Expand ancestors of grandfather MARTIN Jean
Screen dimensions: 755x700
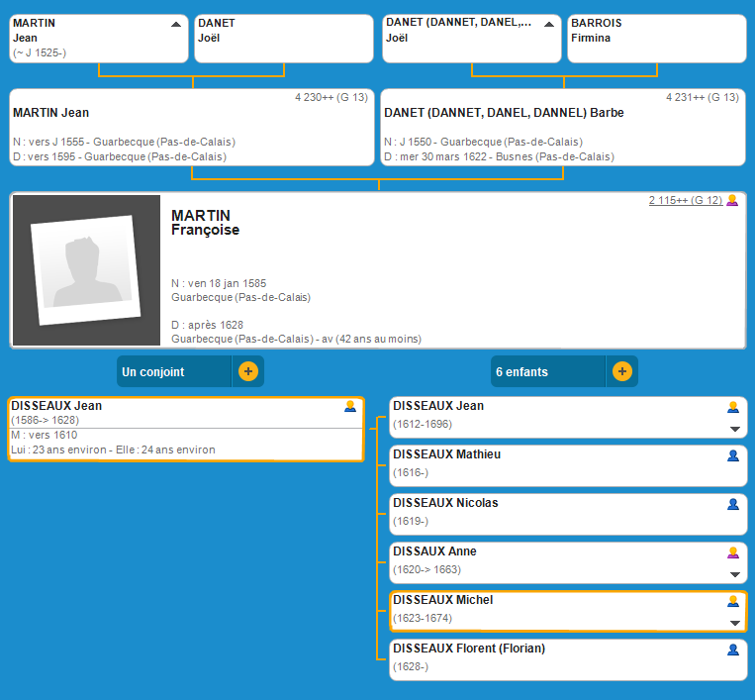(x=176, y=24)
